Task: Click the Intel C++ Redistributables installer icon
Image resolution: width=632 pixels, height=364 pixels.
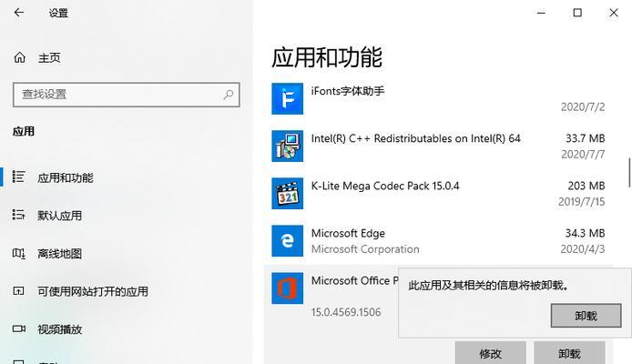Action: pyautogui.click(x=288, y=147)
